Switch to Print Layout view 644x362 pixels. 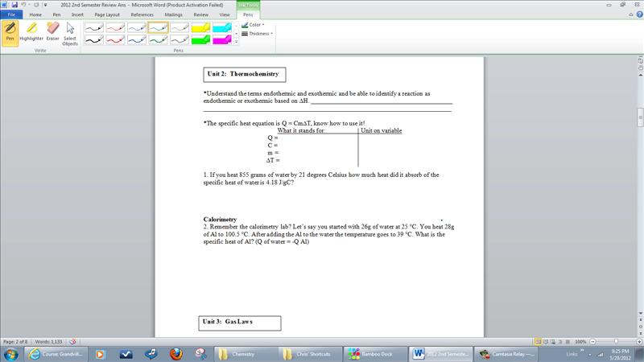538,341
